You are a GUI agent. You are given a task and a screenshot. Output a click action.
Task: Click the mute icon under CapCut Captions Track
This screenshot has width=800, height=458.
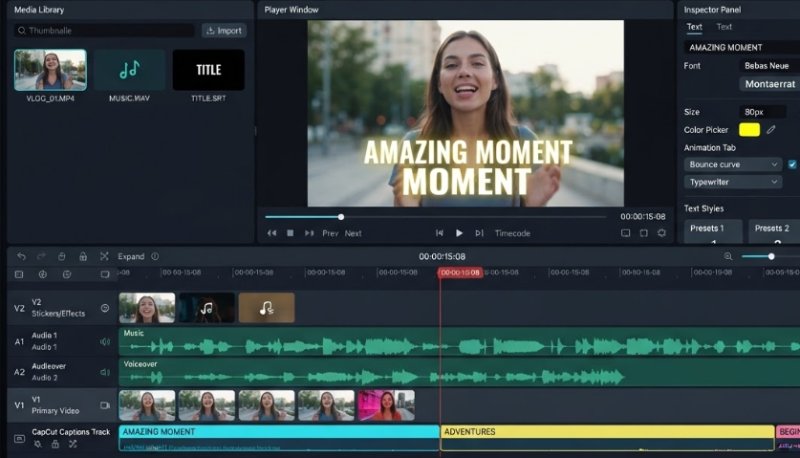tap(38, 444)
